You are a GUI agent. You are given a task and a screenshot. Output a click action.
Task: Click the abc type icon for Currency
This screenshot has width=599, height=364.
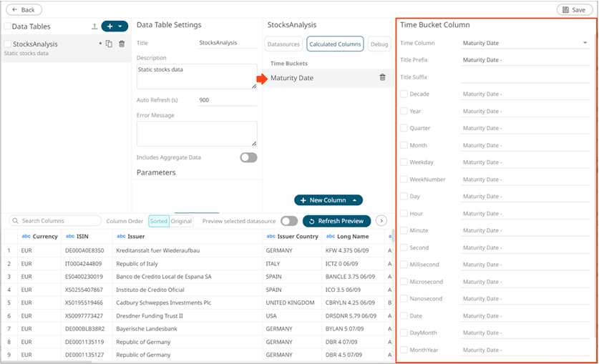coord(26,236)
